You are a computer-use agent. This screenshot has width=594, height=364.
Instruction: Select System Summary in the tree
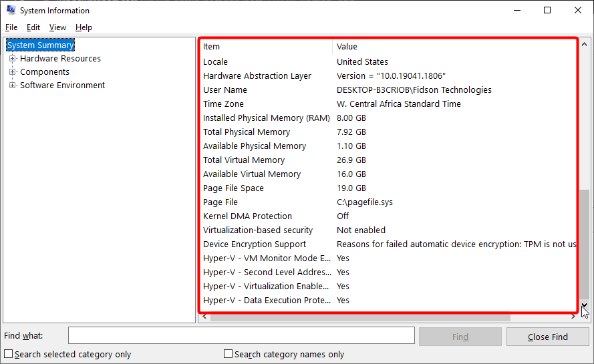[x=41, y=45]
